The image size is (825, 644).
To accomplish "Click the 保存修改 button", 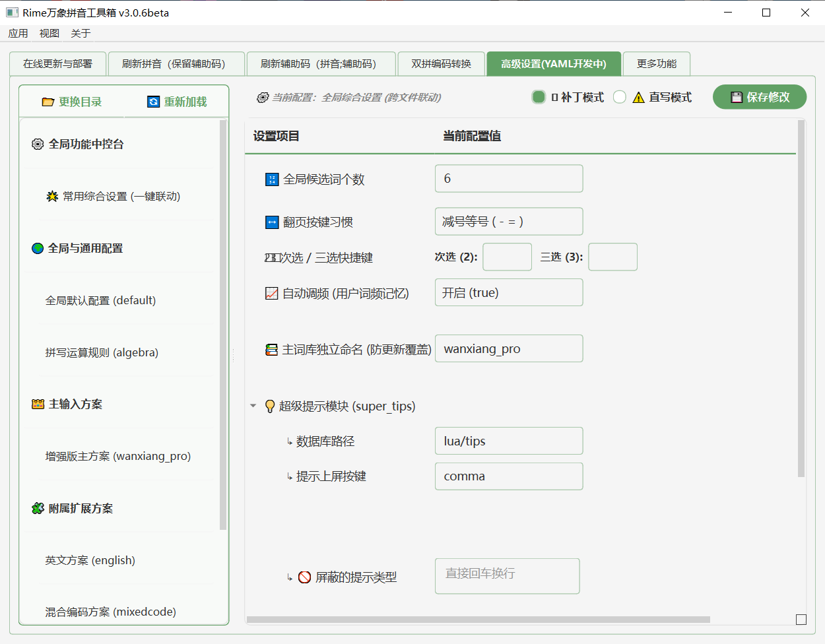I will pyautogui.click(x=760, y=97).
